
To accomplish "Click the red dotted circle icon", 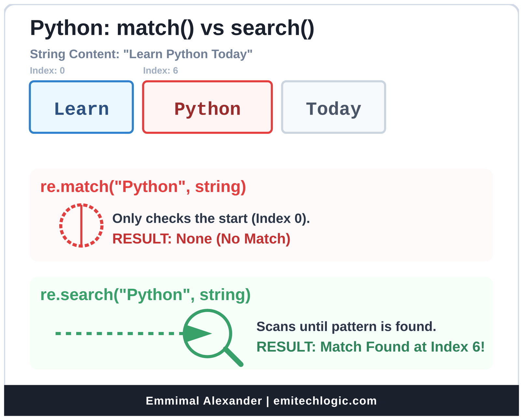I will (x=81, y=226).
